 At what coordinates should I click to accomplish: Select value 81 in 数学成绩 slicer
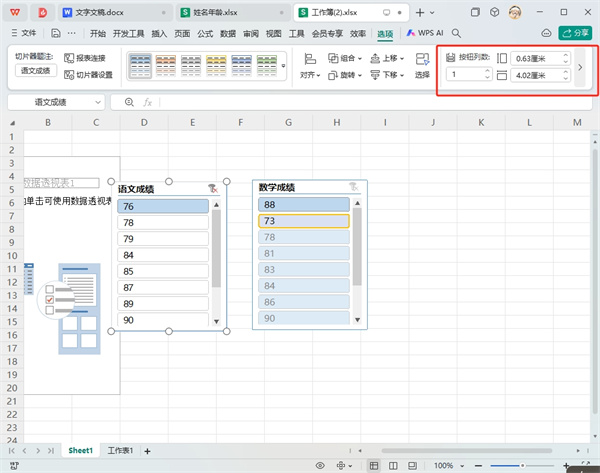304,253
